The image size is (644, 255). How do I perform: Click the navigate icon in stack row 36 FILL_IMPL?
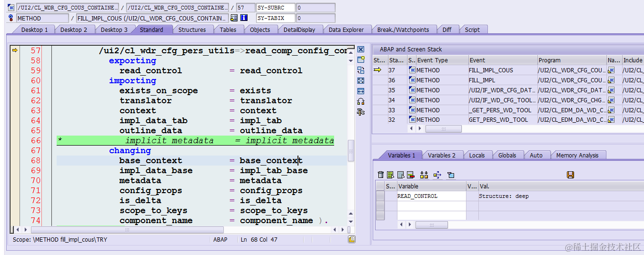(611, 80)
